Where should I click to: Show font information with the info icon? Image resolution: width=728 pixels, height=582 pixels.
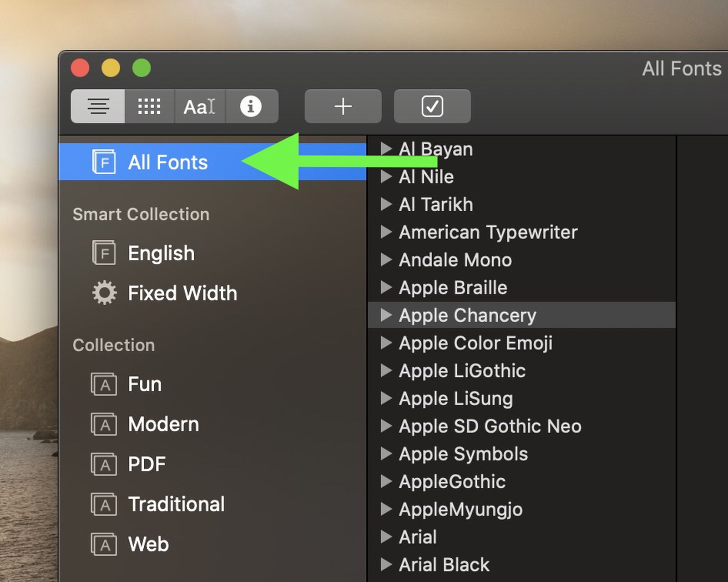[251, 106]
